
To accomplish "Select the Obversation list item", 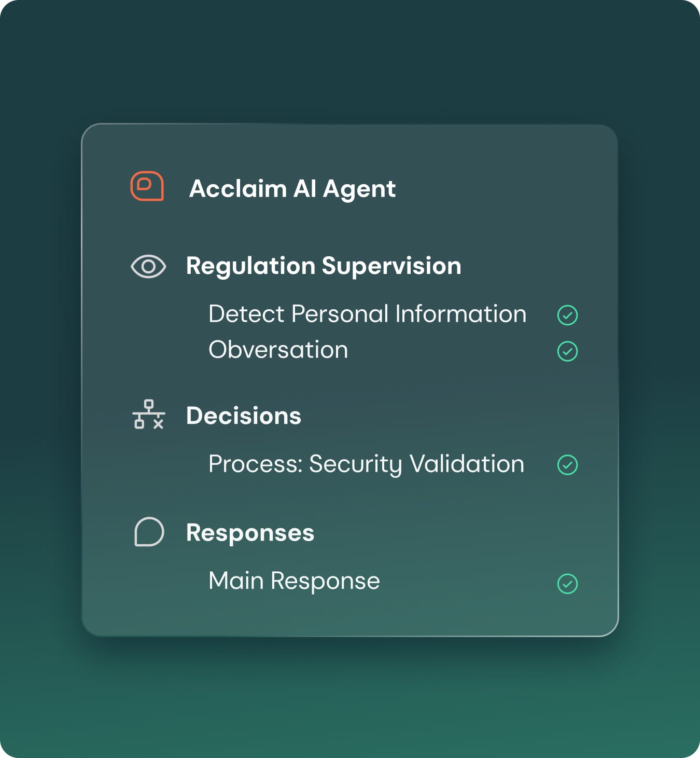I will pyautogui.click(x=278, y=350).
